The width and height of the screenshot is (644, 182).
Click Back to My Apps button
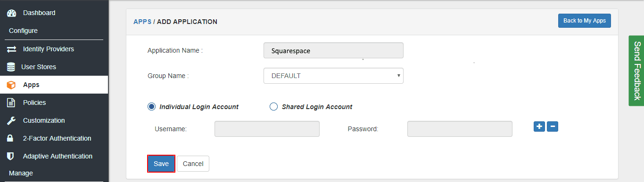pos(585,21)
